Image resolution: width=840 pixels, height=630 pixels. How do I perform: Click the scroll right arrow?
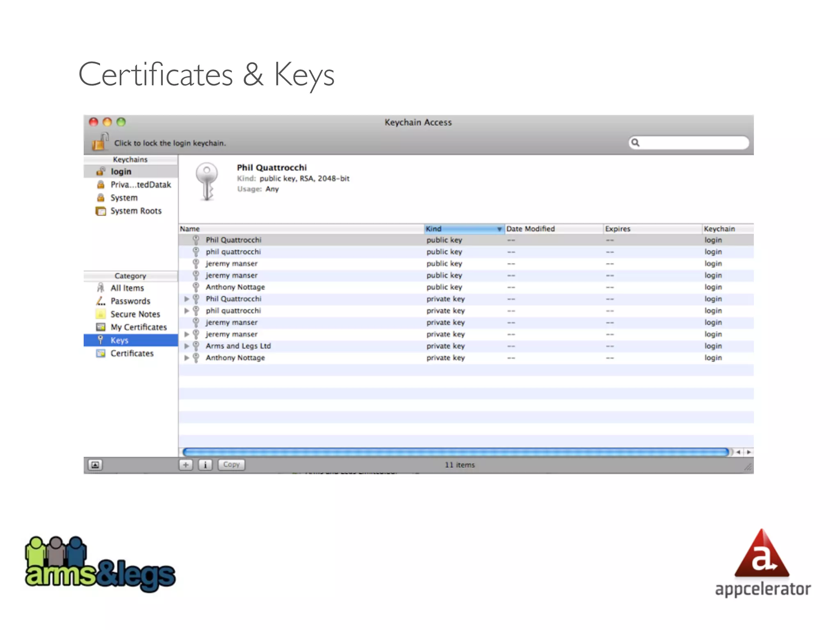[x=749, y=452]
